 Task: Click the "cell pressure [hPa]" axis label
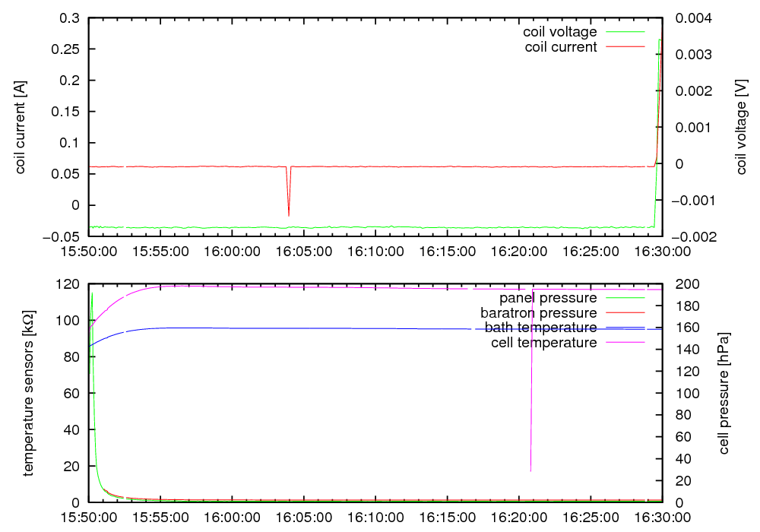723,393
